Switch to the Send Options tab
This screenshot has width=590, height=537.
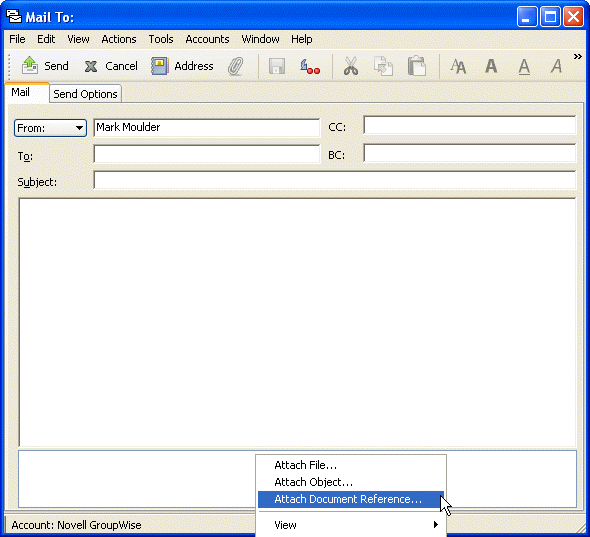(85, 94)
